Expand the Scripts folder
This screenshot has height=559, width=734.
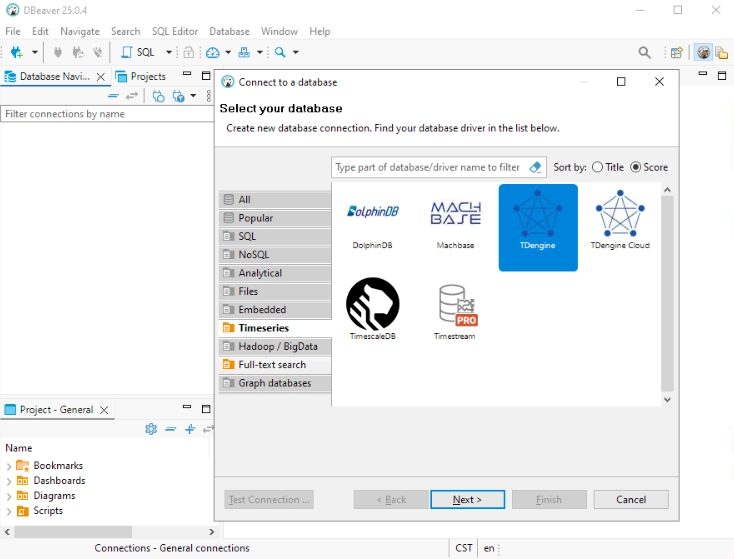coord(9,511)
